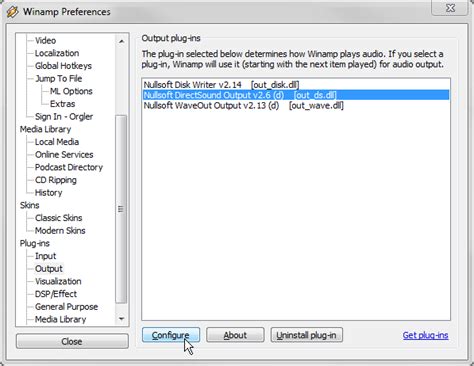Close the Preferences window with X button
The height and width of the screenshot is (366, 474).
(450, 8)
